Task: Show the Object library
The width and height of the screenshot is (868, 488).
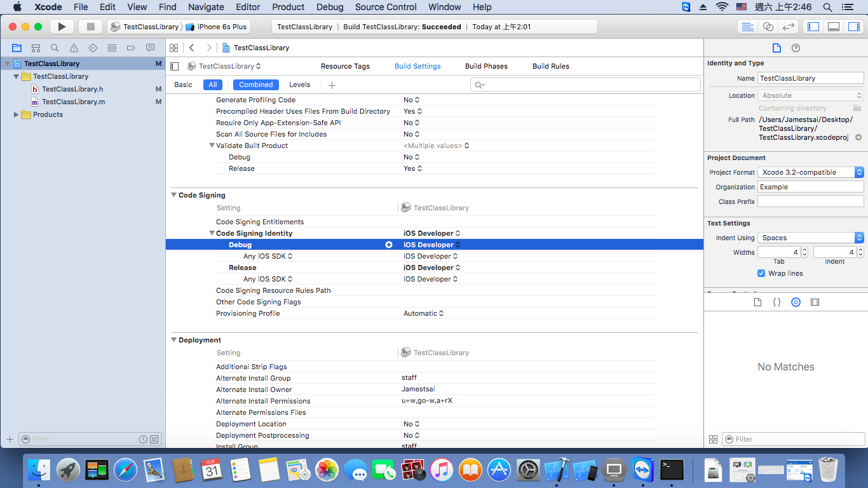Action: (x=796, y=302)
